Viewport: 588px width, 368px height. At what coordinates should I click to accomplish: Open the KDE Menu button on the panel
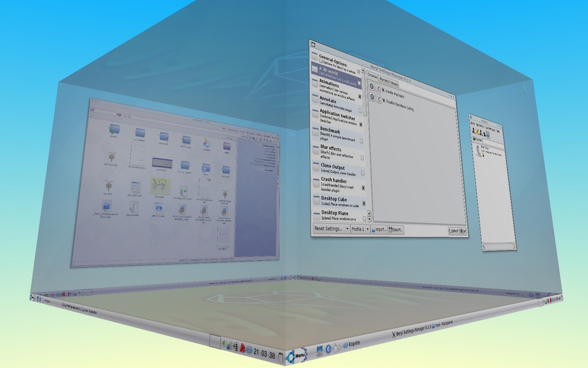[x=296, y=355]
